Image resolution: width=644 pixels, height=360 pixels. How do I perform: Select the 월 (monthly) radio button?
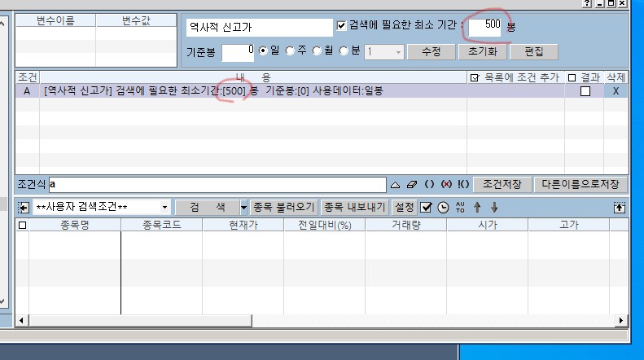click(318, 51)
